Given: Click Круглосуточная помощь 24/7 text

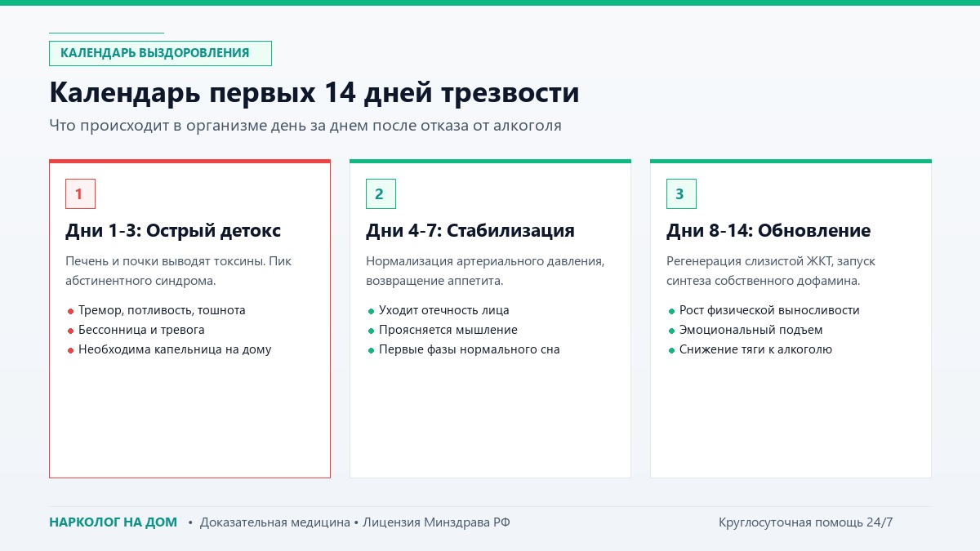Looking at the screenshot, I should (806, 522).
